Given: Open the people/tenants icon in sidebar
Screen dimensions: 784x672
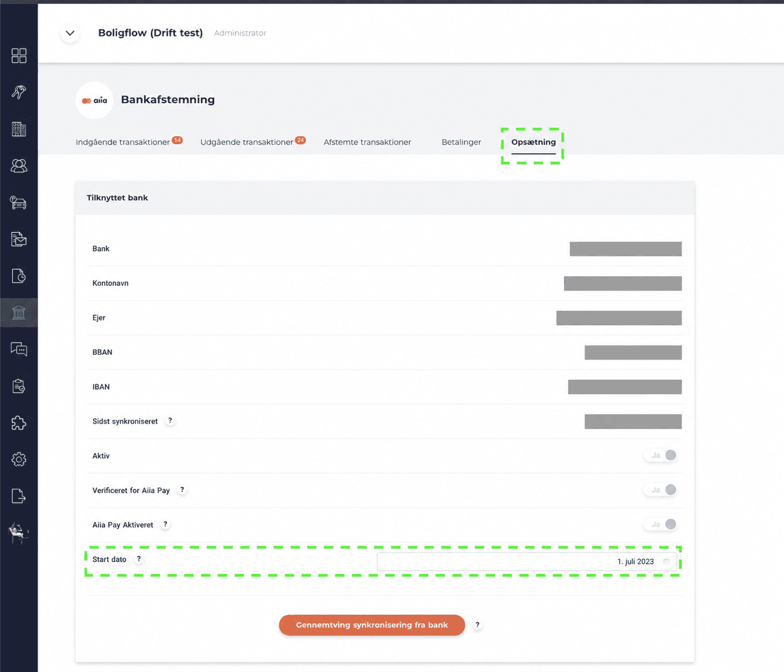Looking at the screenshot, I should [19, 166].
